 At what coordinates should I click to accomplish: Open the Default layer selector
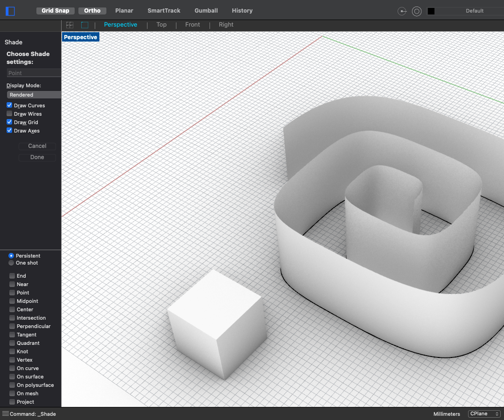pos(475,11)
